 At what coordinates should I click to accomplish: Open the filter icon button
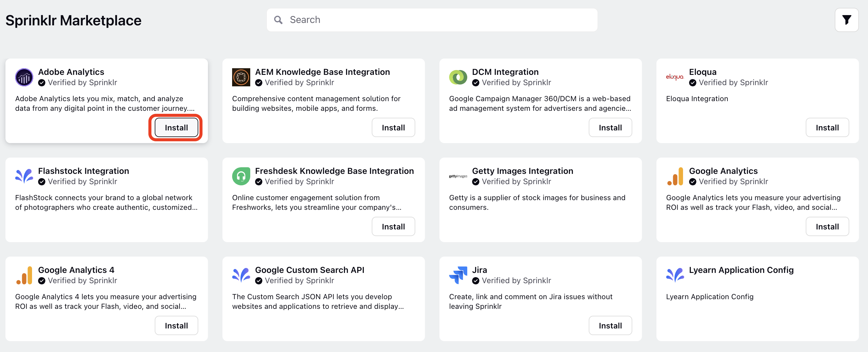pyautogui.click(x=847, y=20)
